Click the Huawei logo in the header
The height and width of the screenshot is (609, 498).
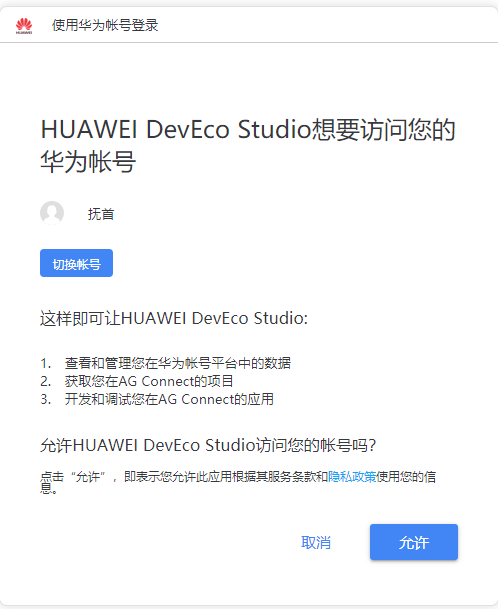click(x=24, y=26)
